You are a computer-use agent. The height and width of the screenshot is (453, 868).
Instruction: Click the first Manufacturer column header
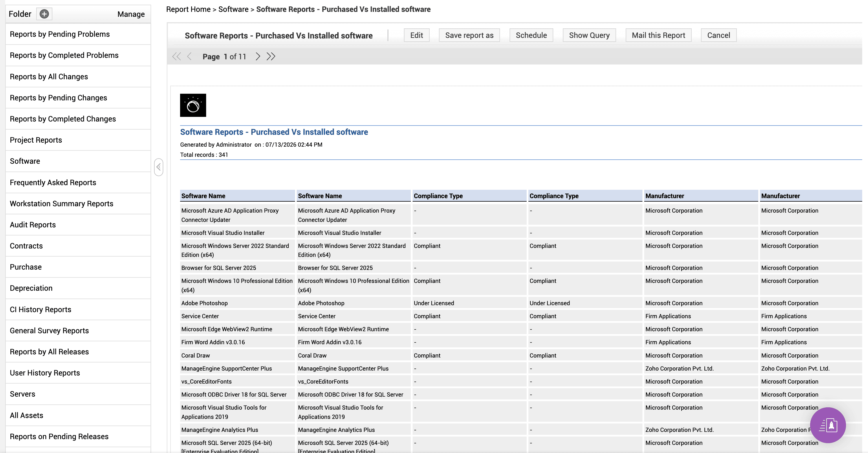point(701,196)
